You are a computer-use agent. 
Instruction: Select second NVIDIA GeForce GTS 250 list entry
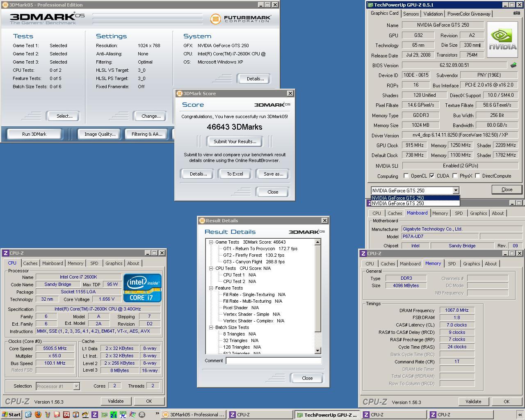415,203
